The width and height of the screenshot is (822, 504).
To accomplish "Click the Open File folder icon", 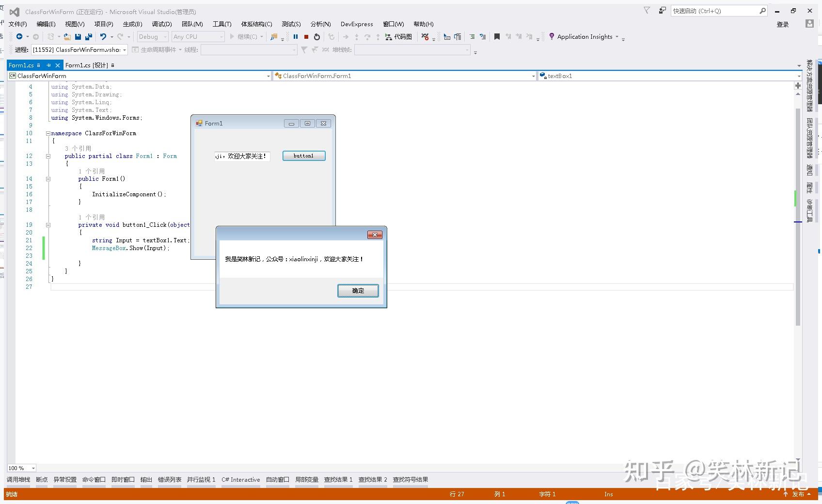I will coord(67,37).
